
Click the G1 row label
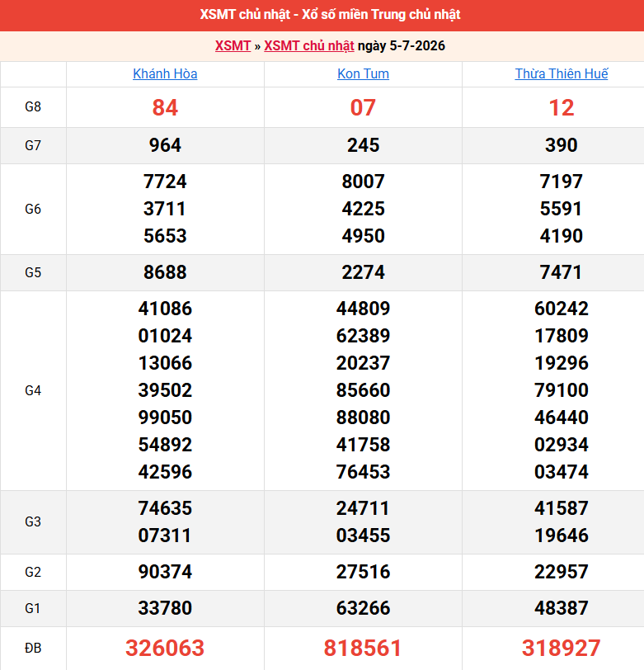(33, 608)
